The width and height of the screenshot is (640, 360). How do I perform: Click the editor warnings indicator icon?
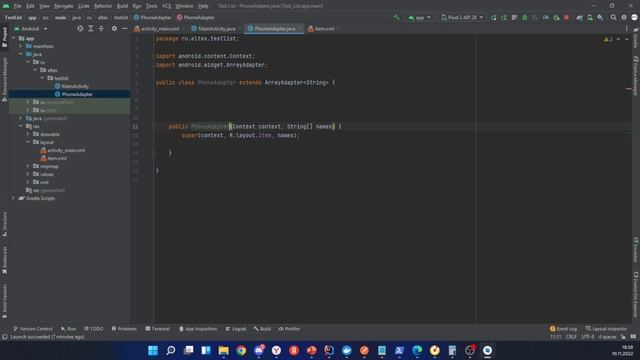[x=608, y=39]
